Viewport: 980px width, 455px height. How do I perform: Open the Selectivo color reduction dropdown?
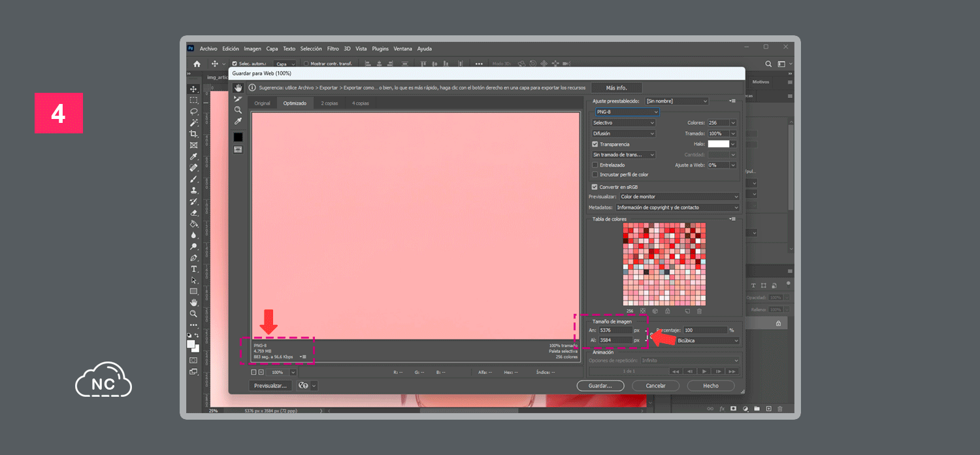(x=623, y=122)
